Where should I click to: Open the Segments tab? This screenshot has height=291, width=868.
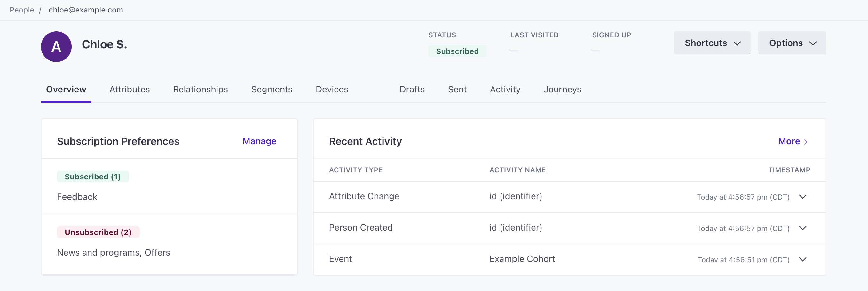[272, 89]
